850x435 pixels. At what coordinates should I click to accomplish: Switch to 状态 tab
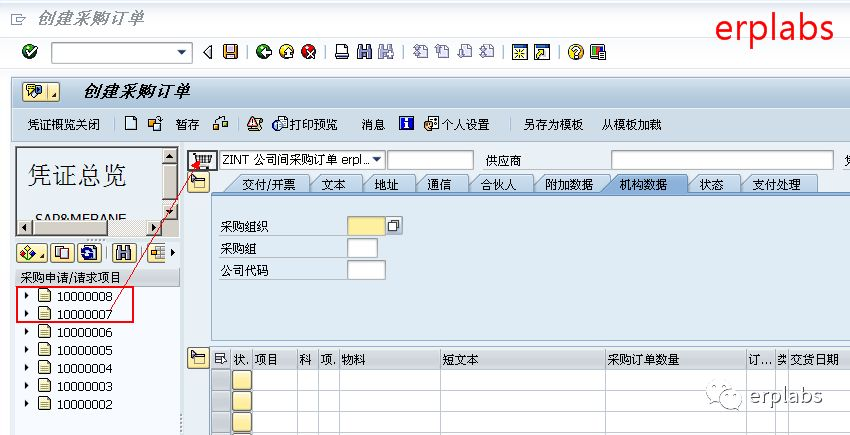[x=711, y=184]
